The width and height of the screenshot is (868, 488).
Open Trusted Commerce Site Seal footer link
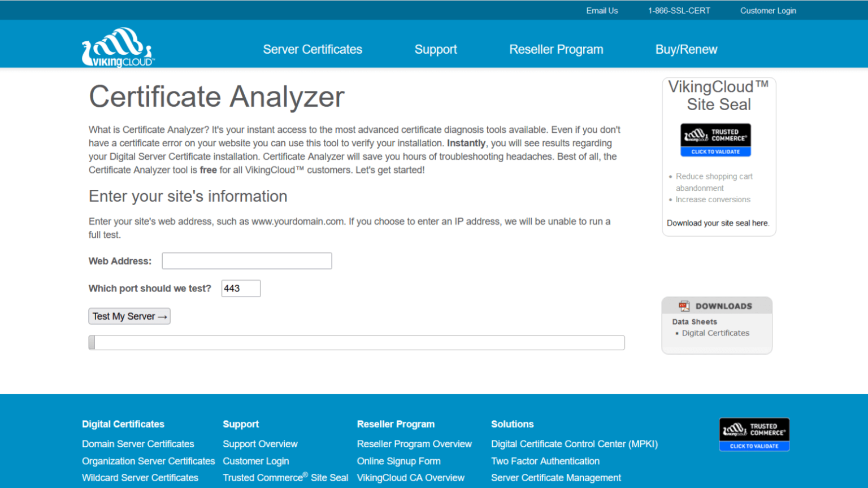pyautogui.click(x=285, y=478)
